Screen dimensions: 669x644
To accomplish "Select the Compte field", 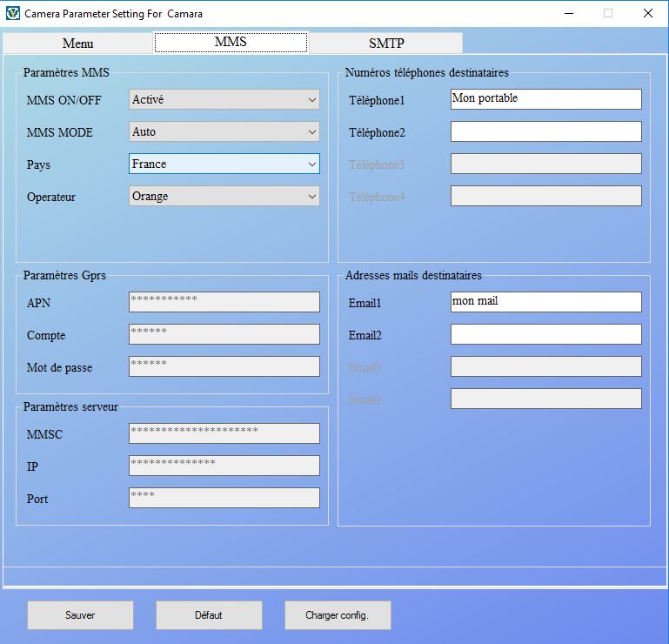I will (224, 334).
